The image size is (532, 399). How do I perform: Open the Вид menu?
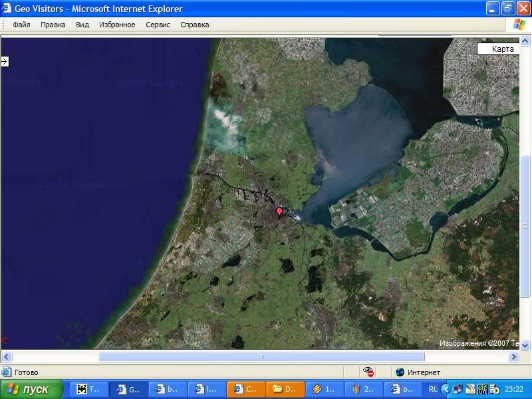click(82, 25)
